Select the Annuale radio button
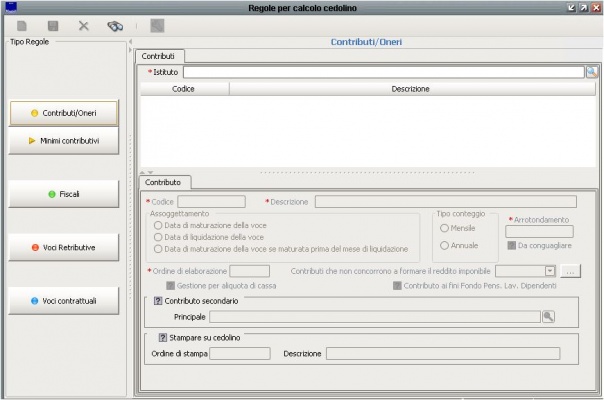This screenshot has height=400, width=604. (444, 245)
